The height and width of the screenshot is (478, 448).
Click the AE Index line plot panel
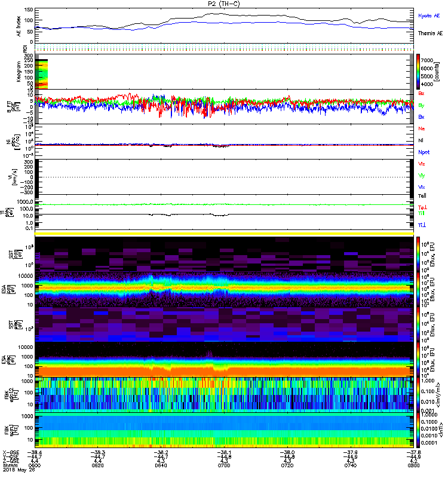point(224,26)
